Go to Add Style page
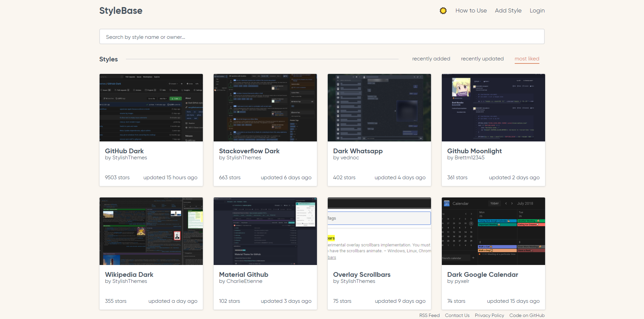 click(508, 10)
